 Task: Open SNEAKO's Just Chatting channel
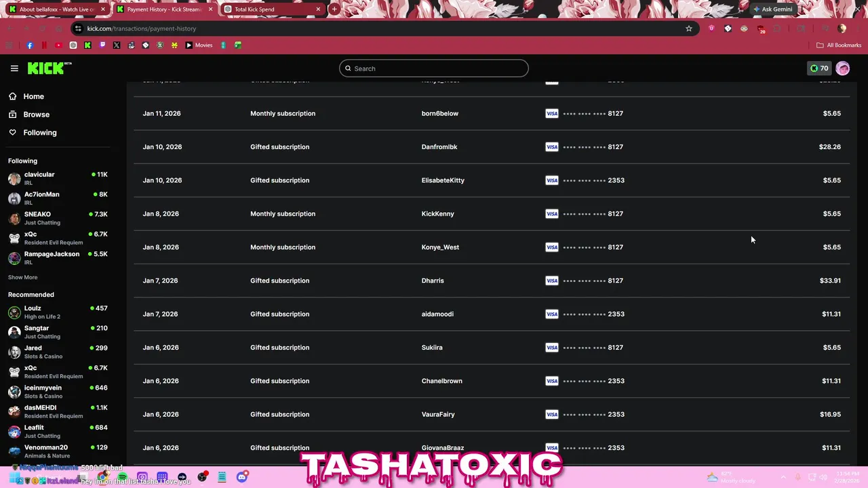58,218
